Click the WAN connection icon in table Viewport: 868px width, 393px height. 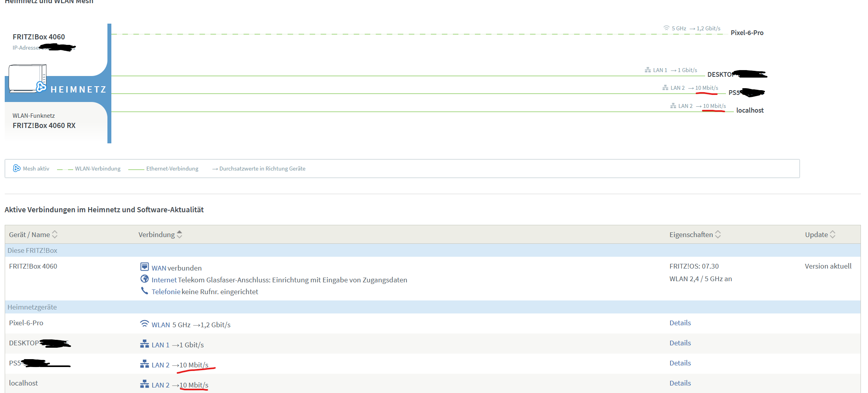[144, 267]
